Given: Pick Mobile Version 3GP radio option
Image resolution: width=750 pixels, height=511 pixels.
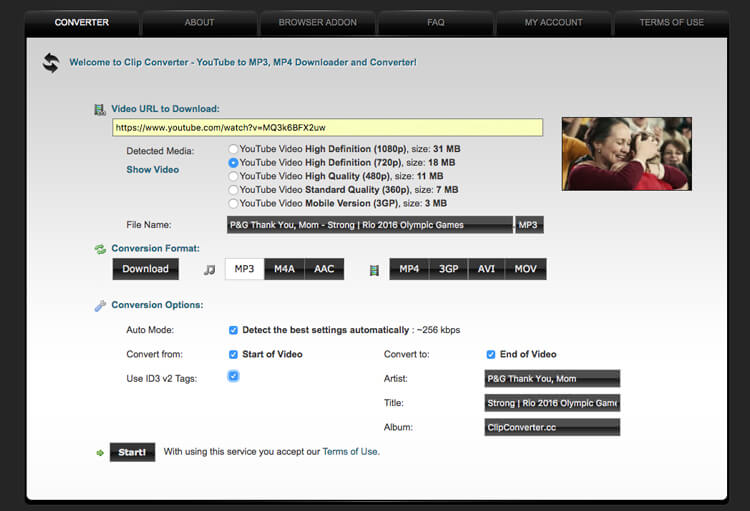Looking at the screenshot, I should click(x=233, y=204).
